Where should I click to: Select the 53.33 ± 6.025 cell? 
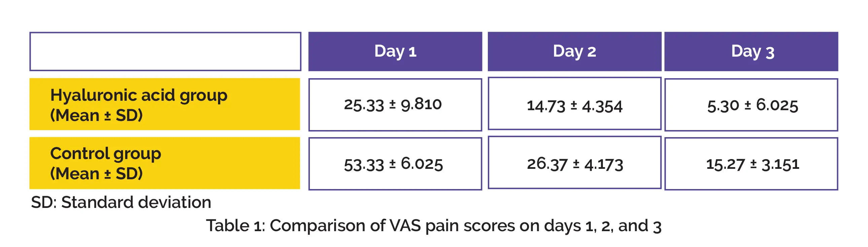[393, 164]
